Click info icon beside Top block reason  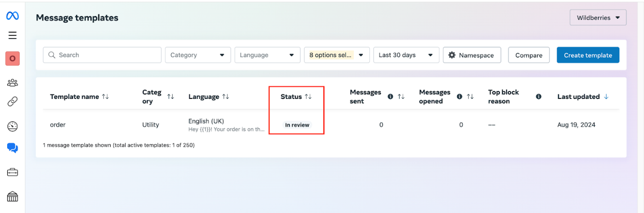[x=538, y=97]
